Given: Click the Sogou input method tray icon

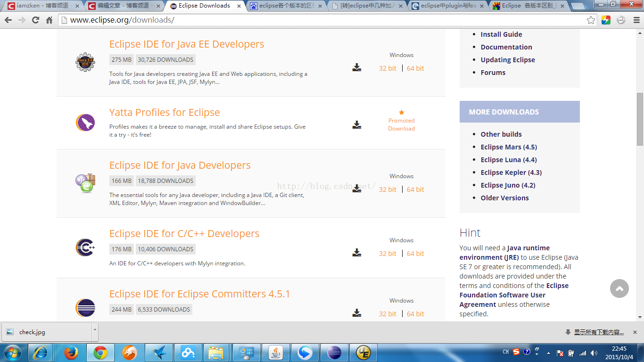Looking at the screenshot, I should [516, 352].
